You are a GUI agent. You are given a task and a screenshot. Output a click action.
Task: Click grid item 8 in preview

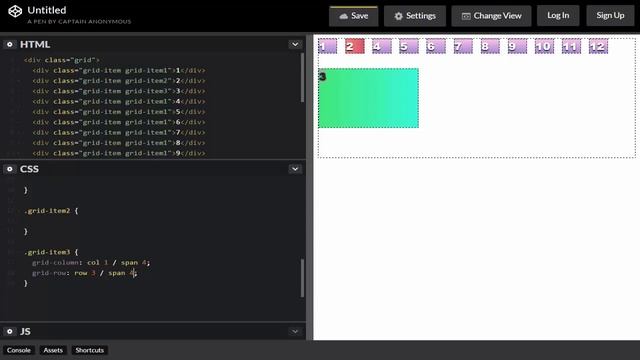point(490,46)
